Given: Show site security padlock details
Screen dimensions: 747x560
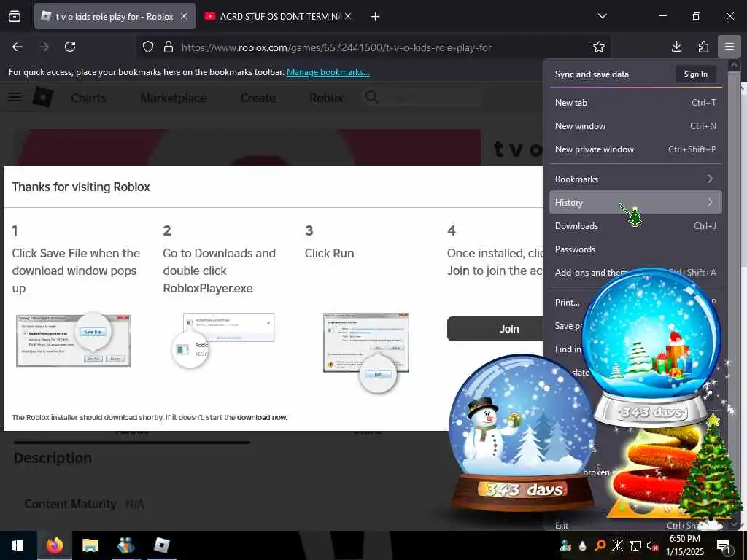Looking at the screenshot, I should (169, 47).
